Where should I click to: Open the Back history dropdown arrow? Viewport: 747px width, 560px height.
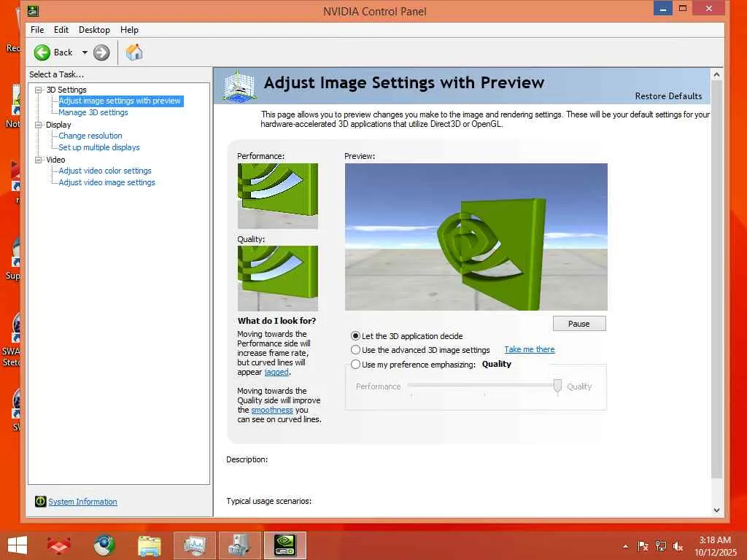[x=85, y=52]
